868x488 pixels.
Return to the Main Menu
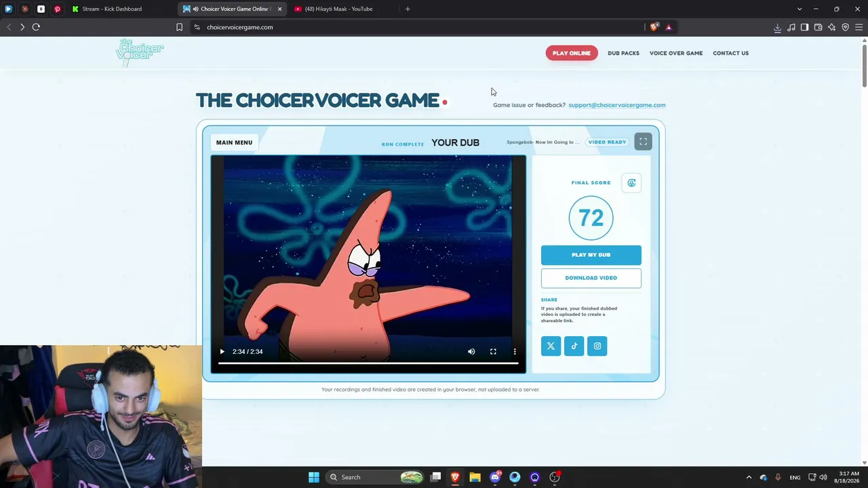coord(234,142)
